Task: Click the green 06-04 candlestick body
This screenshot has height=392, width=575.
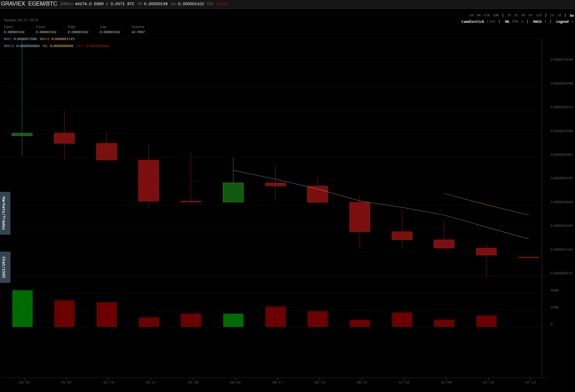Action: tap(233, 192)
